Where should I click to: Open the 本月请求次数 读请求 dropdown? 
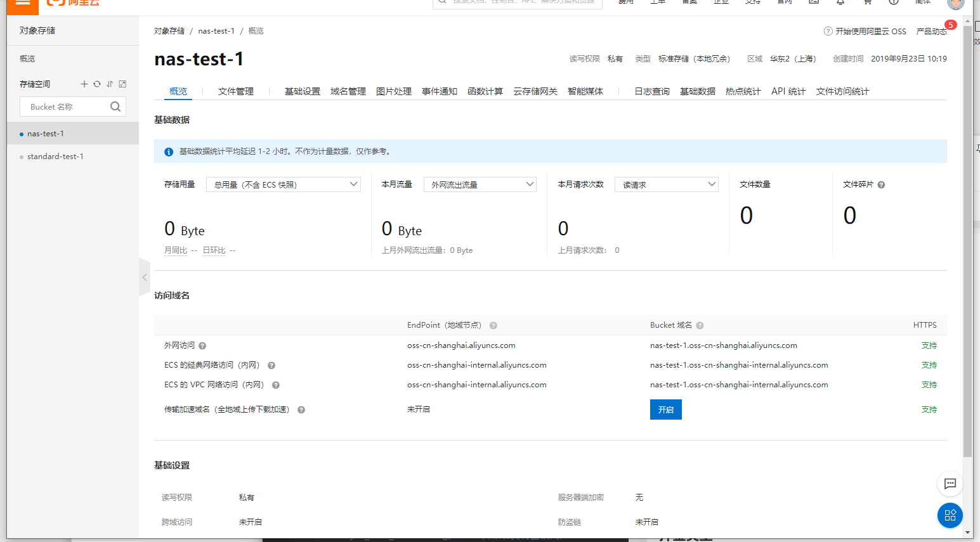point(667,184)
